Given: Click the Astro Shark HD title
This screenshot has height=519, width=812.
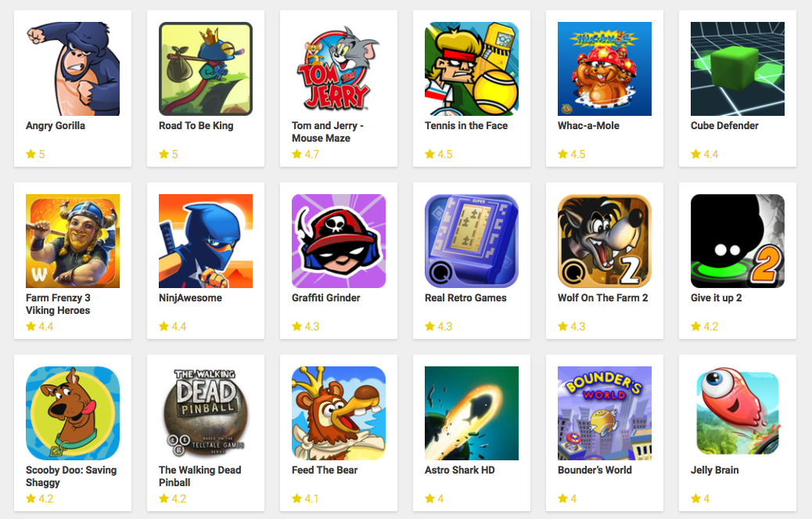Looking at the screenshot, I should click(460, 470).
